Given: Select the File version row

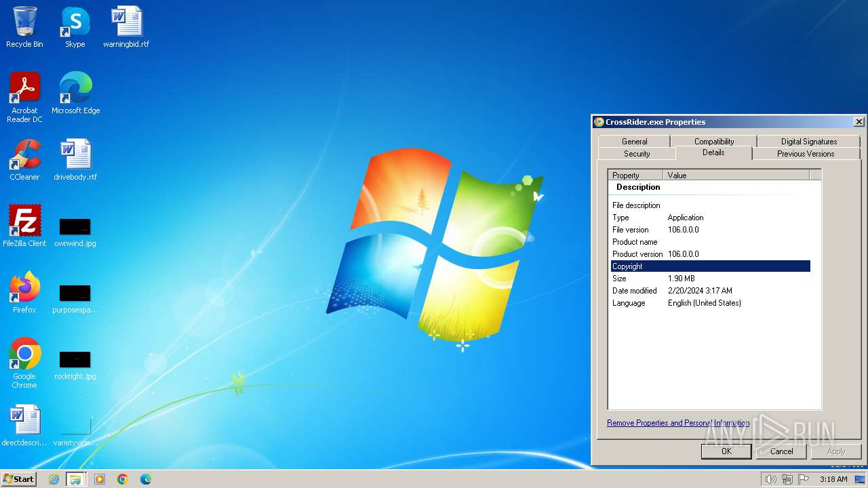Looking at the screenshot, I should [710, 230].
